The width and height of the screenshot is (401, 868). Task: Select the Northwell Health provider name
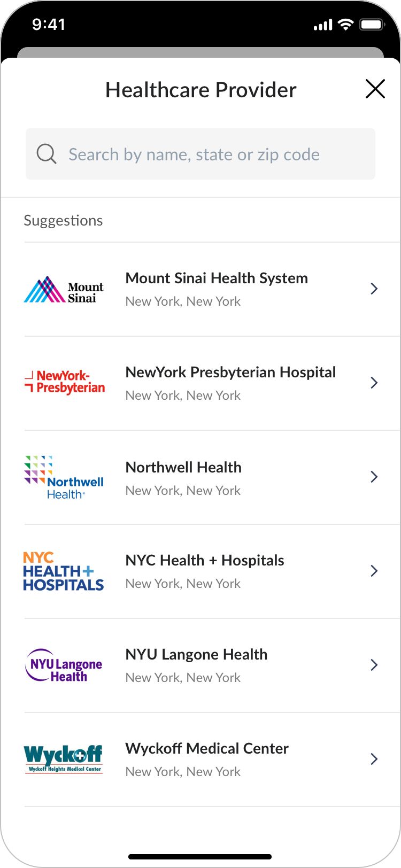pyautogui.click(x=183, y=468)
